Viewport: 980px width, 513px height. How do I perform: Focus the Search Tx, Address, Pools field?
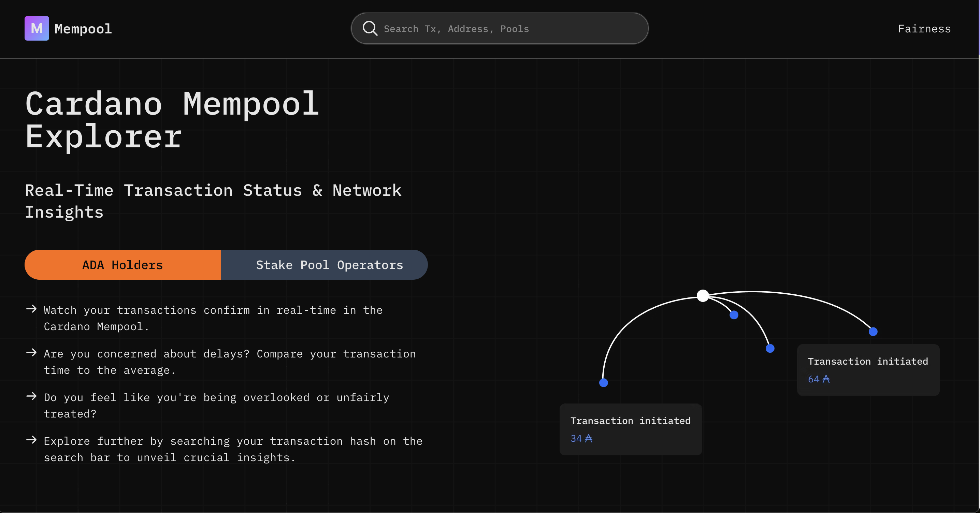500,29
